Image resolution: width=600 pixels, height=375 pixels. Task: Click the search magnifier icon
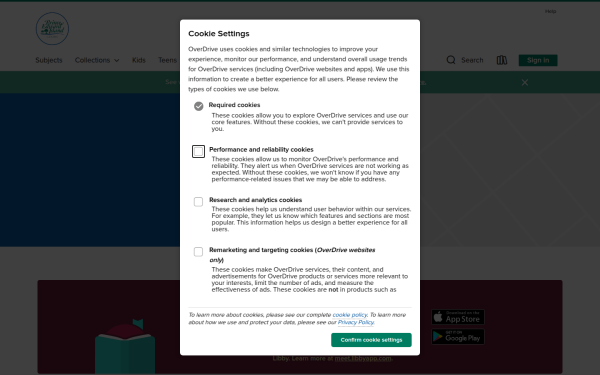tap(451, 60)
